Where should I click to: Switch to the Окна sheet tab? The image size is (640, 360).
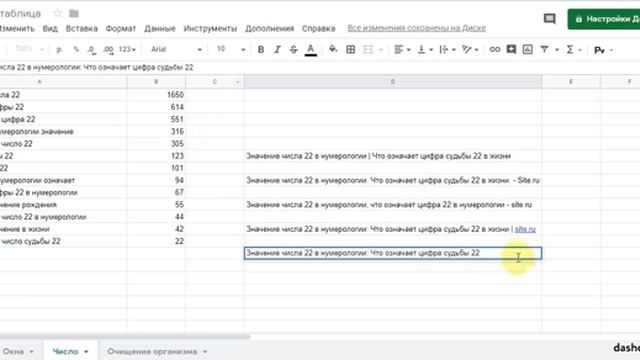[13, 351]
